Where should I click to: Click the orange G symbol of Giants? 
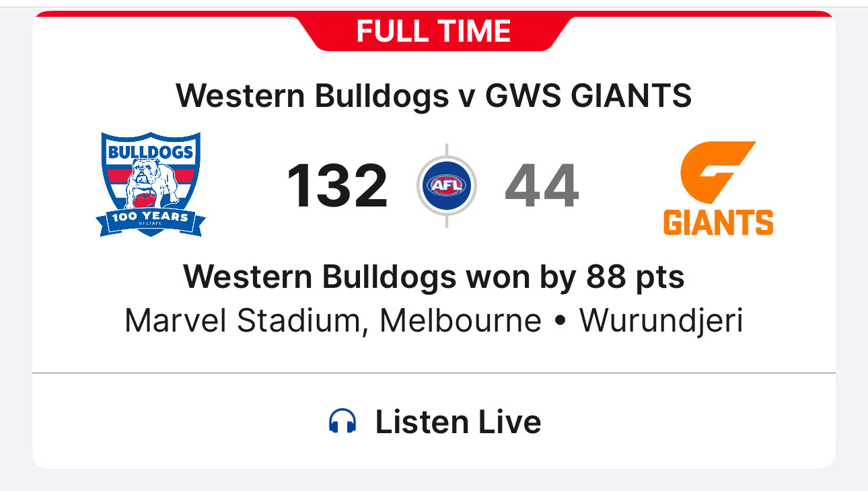tap(718, 172)
